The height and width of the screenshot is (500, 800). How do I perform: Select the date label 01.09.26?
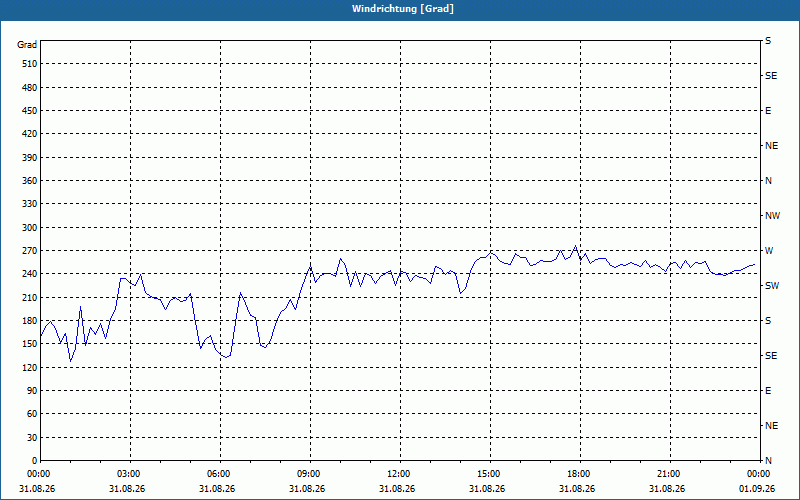[x=757, y=489]
